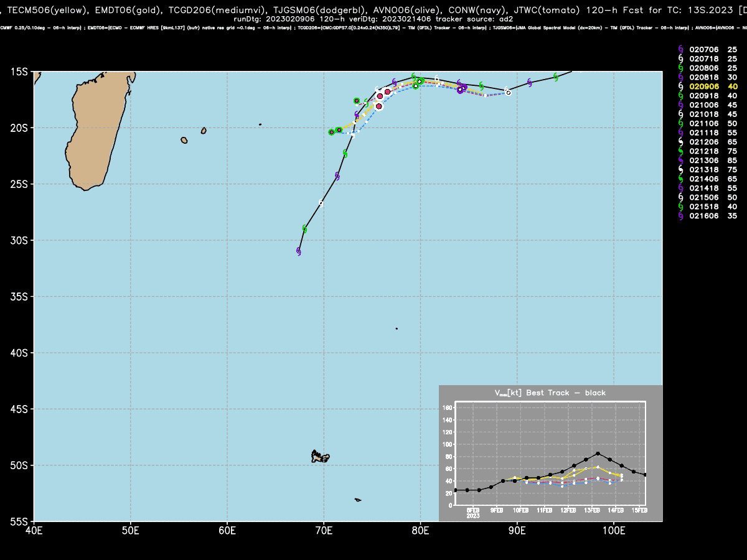Click the Vmax[kt] Best Track inset chart title

550,393
